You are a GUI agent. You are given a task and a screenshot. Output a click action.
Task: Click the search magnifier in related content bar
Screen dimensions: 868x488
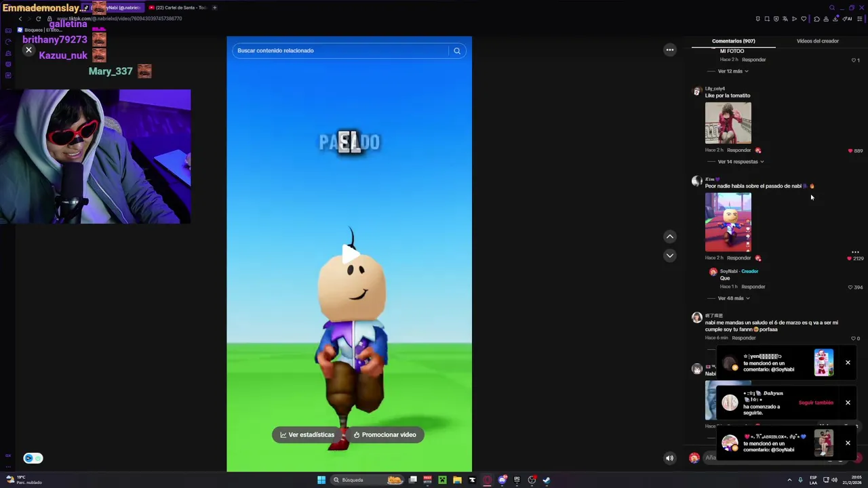point(457,51)
